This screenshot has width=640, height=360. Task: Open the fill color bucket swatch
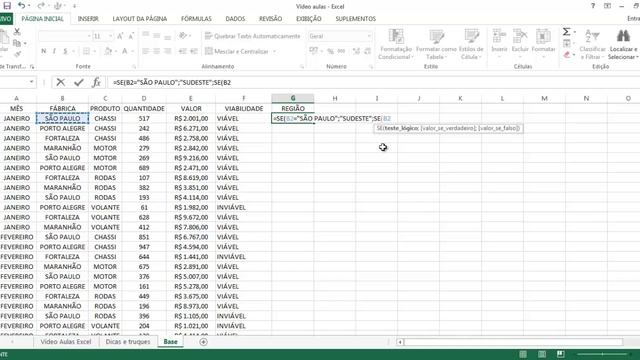(x=108, y=51)
